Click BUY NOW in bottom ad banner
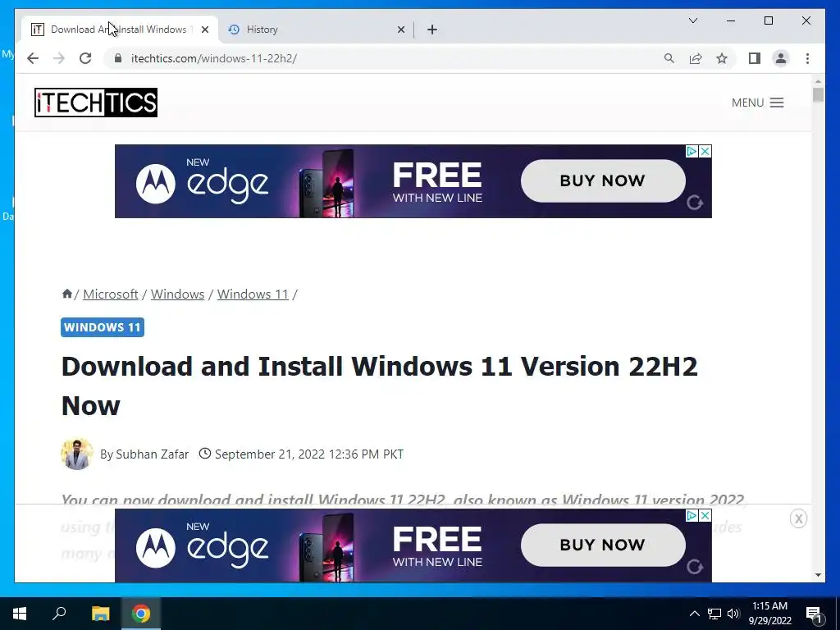This screenshot has height=630, width=840. (603, 545)
